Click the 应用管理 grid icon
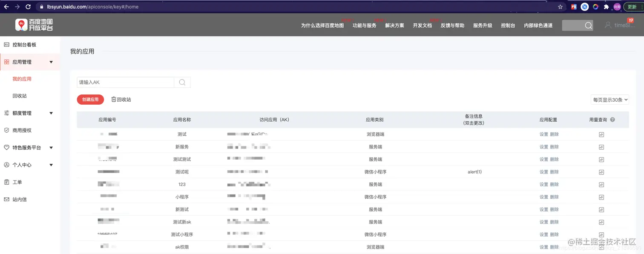Screen dimensions: 644x254 pyautogui.click(x=6, y=62)
